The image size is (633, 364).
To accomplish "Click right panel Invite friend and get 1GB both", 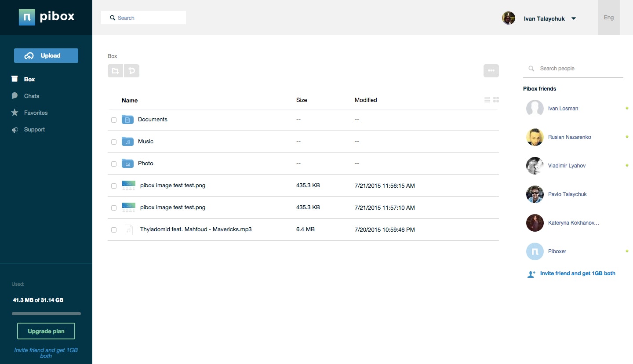I will [578, 273].
